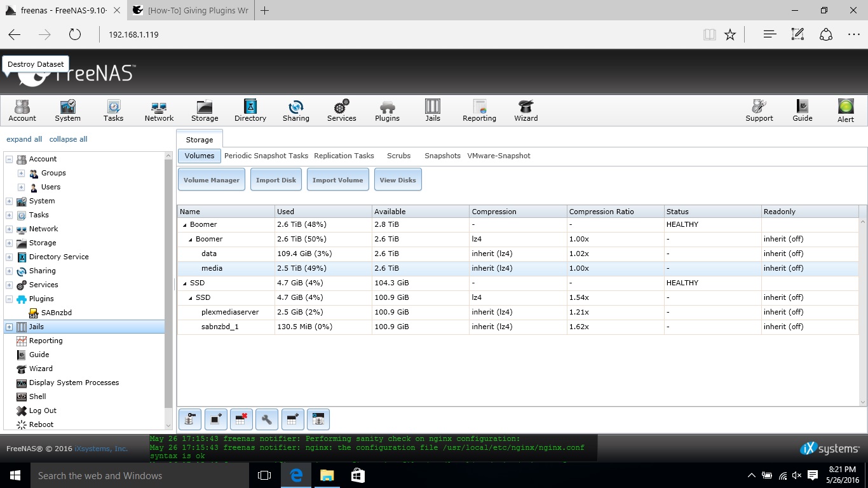The height and width of the screenshot is (488, 868).
Task: Open the Account toolbar icon
Action: coord(22,110)
